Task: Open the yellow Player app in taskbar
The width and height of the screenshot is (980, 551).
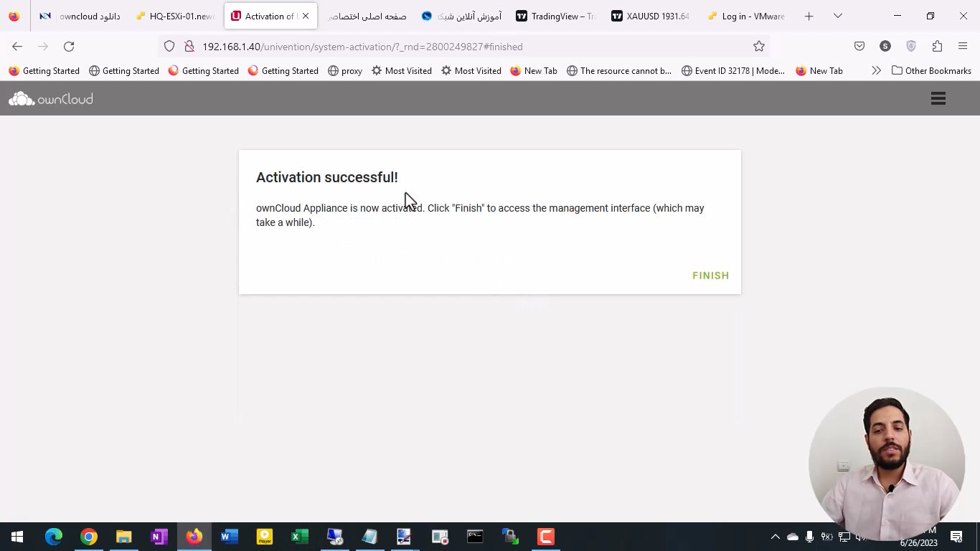Action: (265, 537)
